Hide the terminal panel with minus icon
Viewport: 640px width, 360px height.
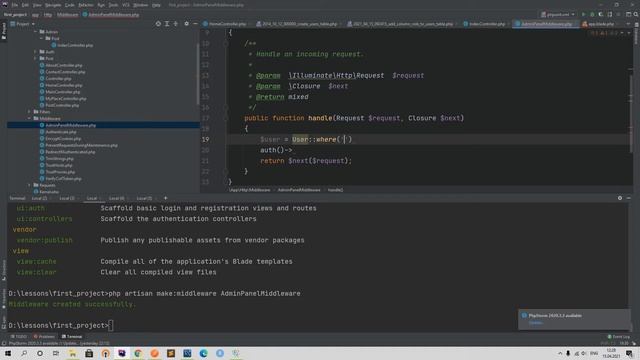point(629,198)
